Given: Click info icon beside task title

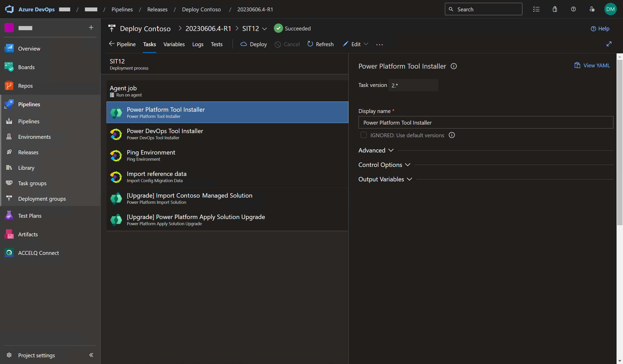Looking at the screenshot, I should 454,66.
